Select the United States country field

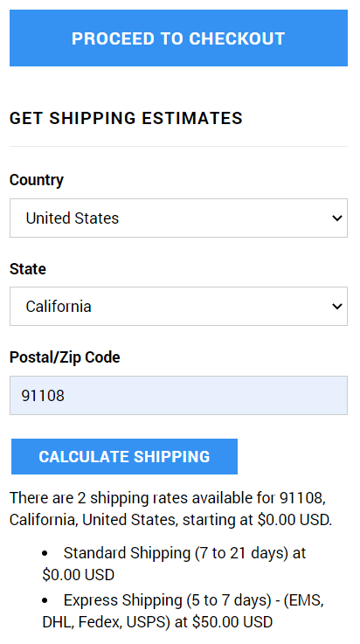(178, 218)
